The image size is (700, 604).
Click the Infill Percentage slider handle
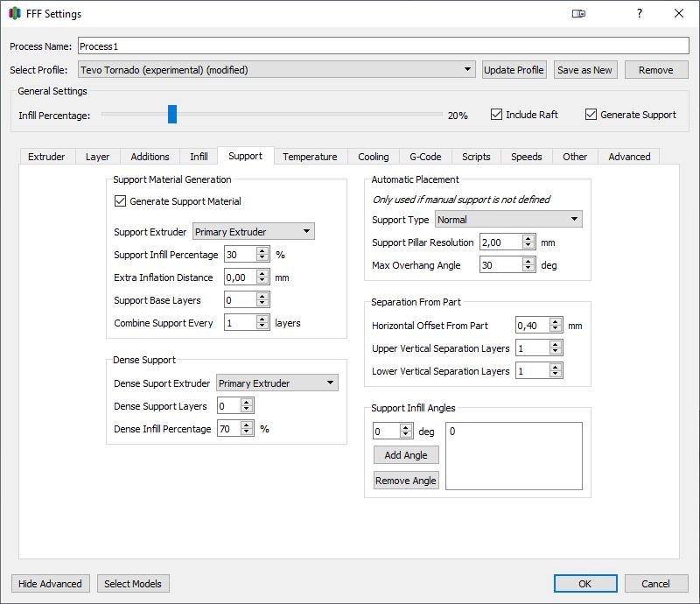coord(172,114)
